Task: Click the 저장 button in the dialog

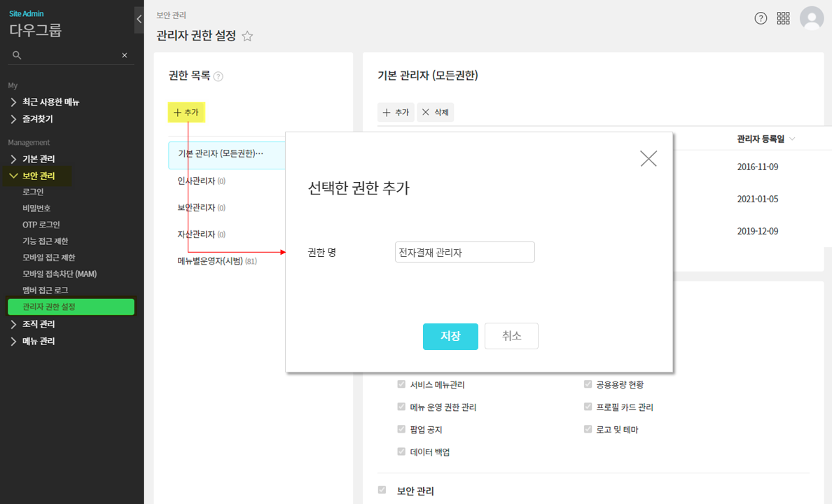Action: [x=450, y=336]
